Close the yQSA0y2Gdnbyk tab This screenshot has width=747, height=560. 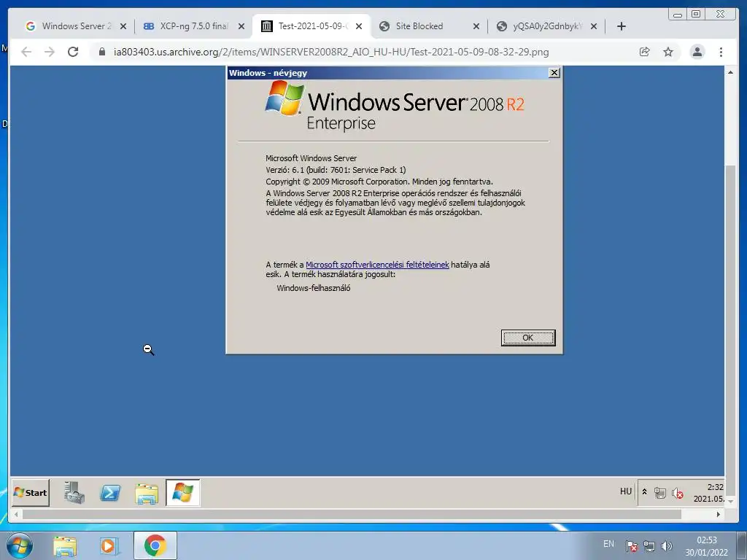(594, 26)
